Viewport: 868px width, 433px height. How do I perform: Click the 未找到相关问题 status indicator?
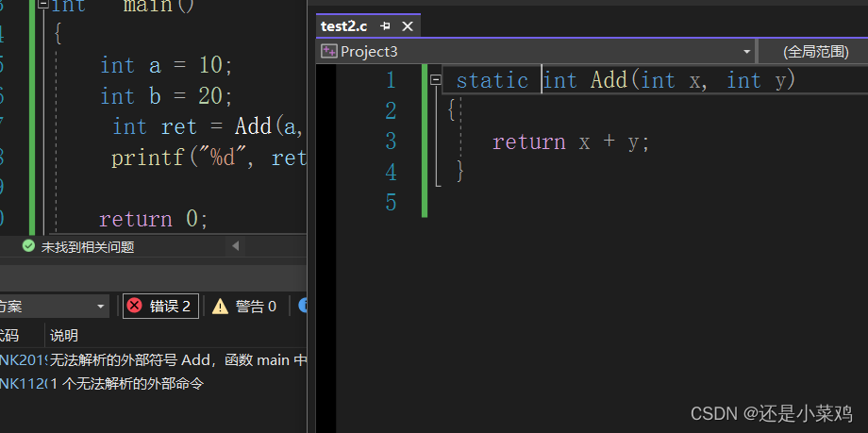coord(88,247)
